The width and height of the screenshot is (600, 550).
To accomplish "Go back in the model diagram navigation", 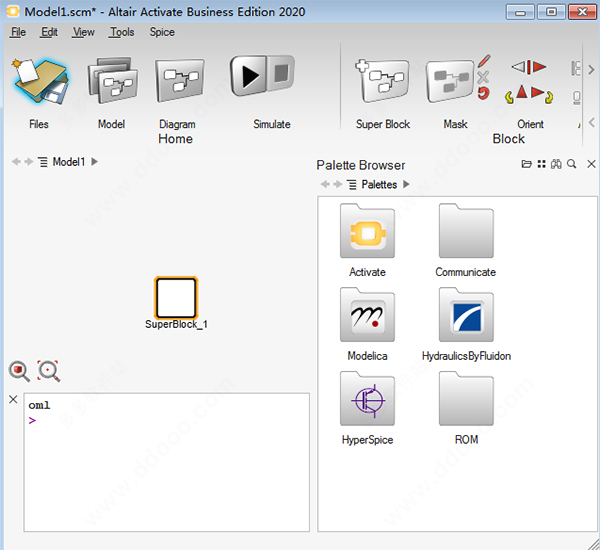I will click(x=16, y=162).
